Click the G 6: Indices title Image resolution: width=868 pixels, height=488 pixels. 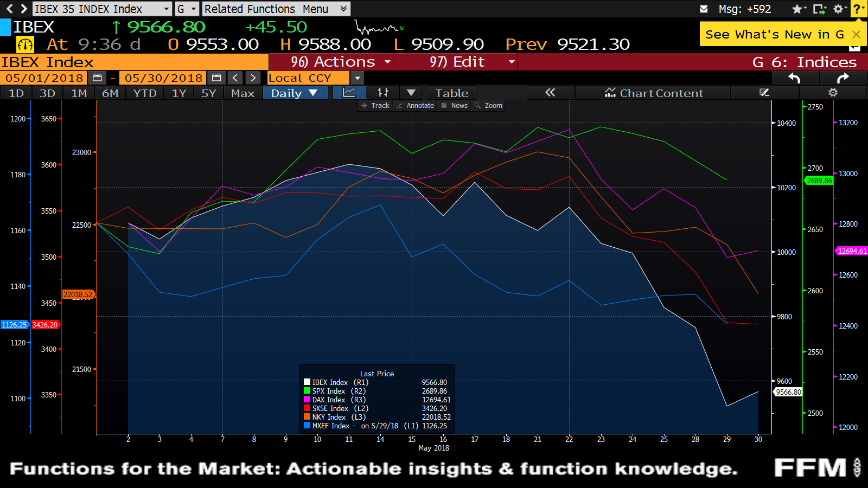tap(805, 62)
